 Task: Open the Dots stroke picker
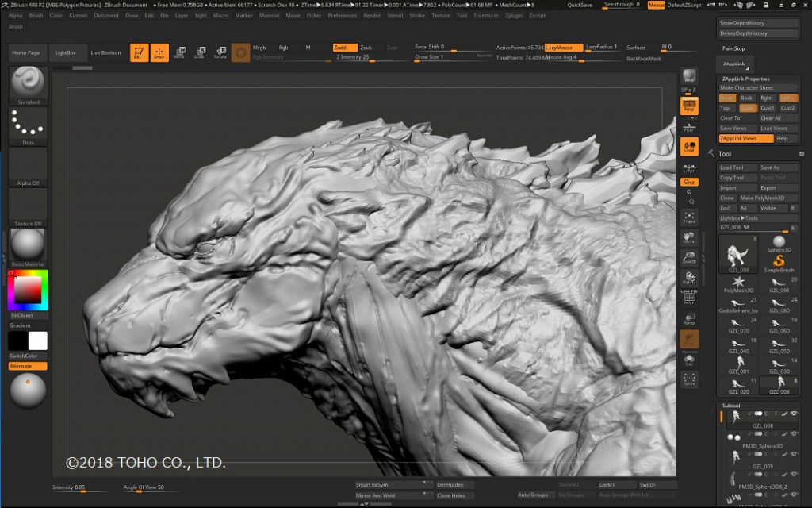point(28,126)
